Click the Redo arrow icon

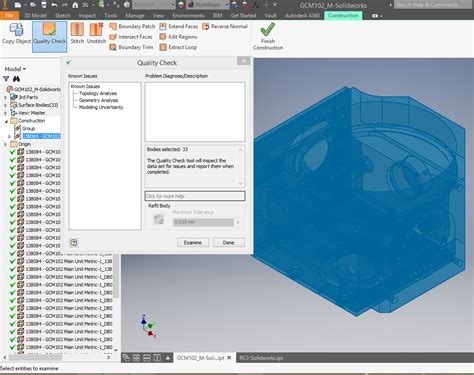(64, 5)
